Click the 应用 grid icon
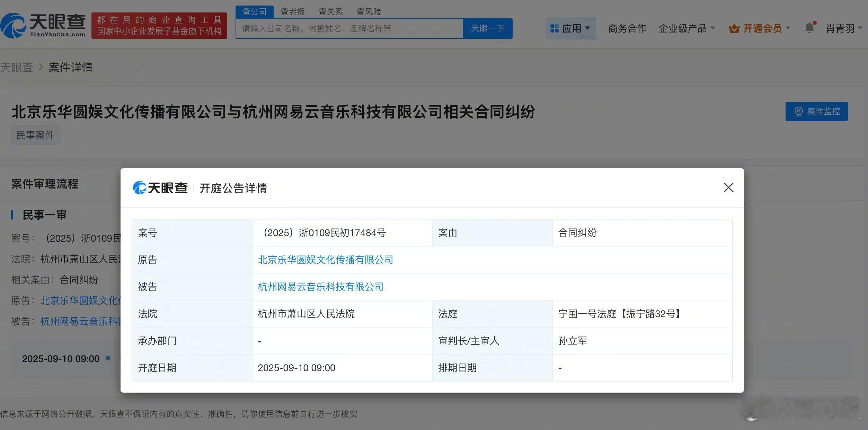Screen dimensions: 868x430 (555, 28)
